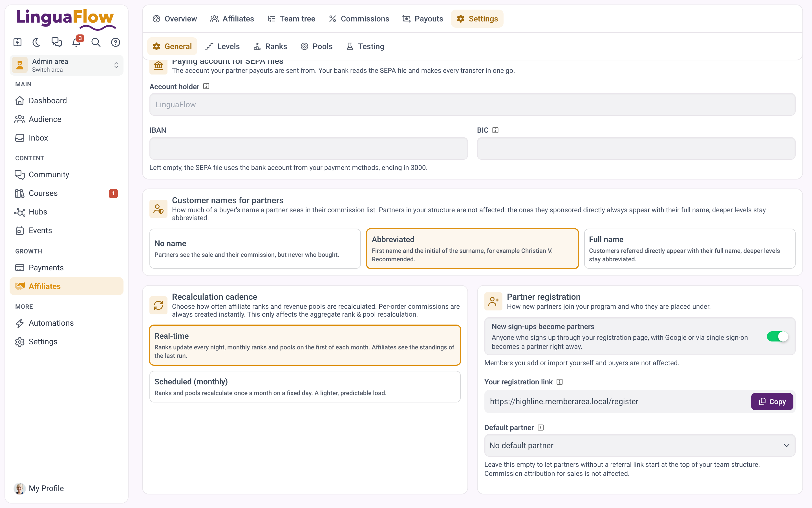This screenshot has width=812, height=508.
Task: Expand the Admin area switcher
Action: [x=67, y=65]
